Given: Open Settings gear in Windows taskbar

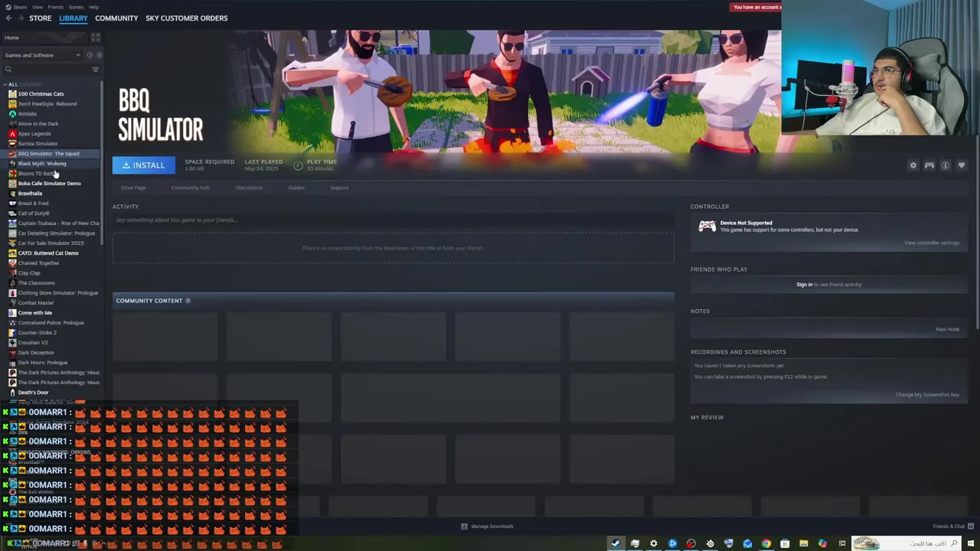Looking at the screenshot, I should pyautogui.click(x=653, y=543).
